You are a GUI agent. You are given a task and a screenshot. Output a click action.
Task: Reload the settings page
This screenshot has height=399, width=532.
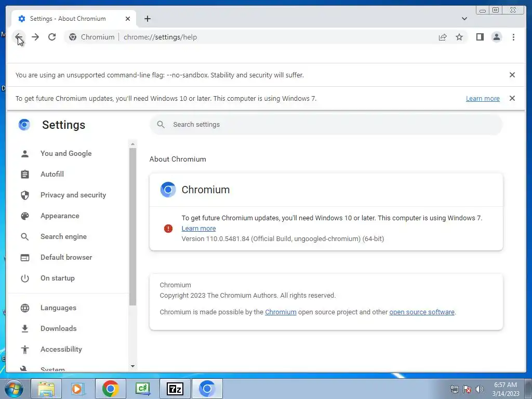coord(52,37)
